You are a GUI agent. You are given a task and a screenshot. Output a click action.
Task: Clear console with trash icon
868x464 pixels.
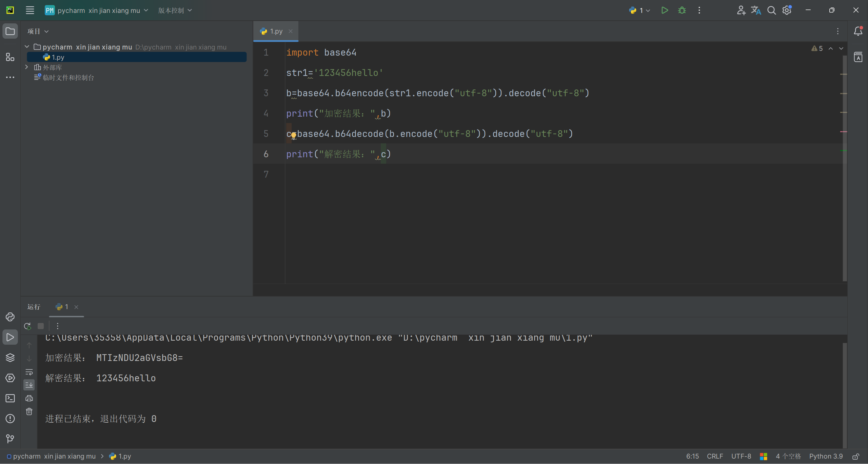tap(29, 411)
